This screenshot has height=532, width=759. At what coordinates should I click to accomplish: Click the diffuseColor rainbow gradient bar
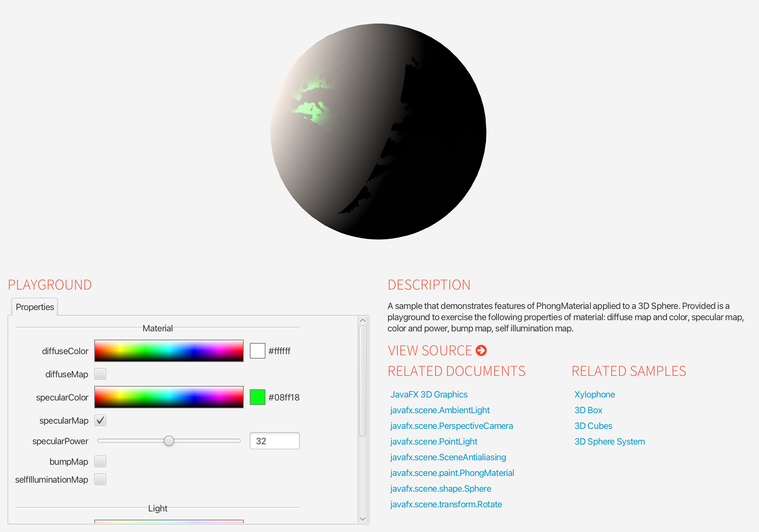169,351
